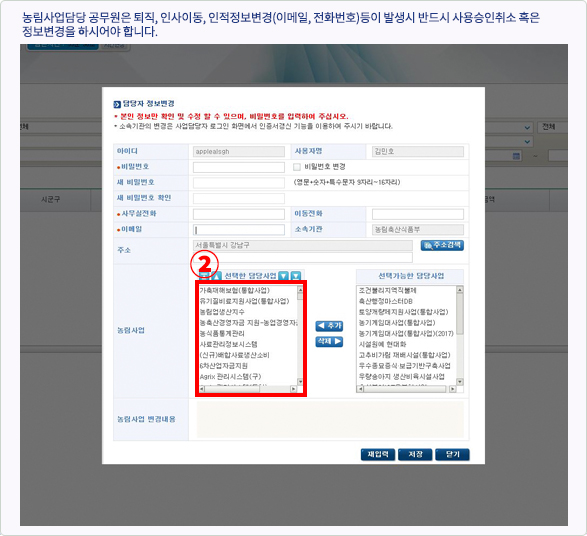Select 농축산경영자금 지원-농업경영자금 list item

pyautogui.click(x=248, y=323)
